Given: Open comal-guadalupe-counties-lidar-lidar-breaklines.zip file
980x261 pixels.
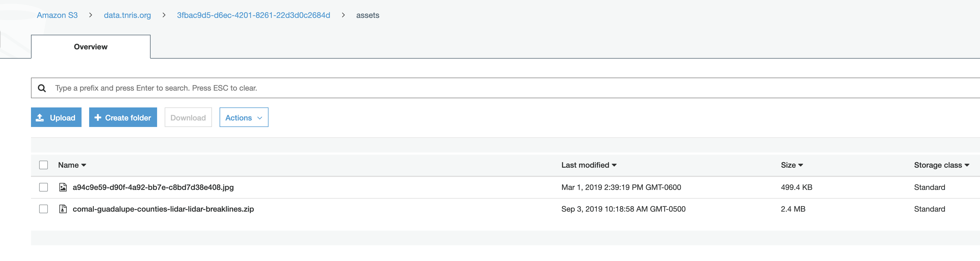Looking at the screenshot, I should pyautogui.click(x=163, y=209).
